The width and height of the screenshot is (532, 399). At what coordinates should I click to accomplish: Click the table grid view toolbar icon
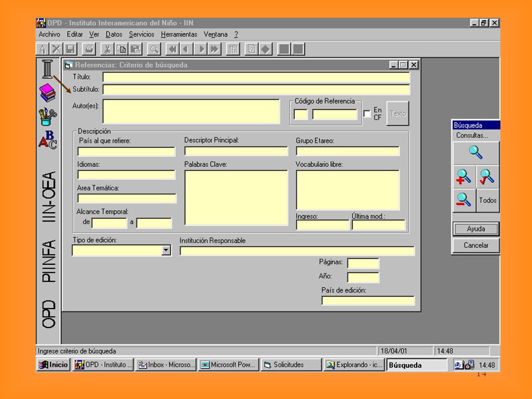[233, 49]
